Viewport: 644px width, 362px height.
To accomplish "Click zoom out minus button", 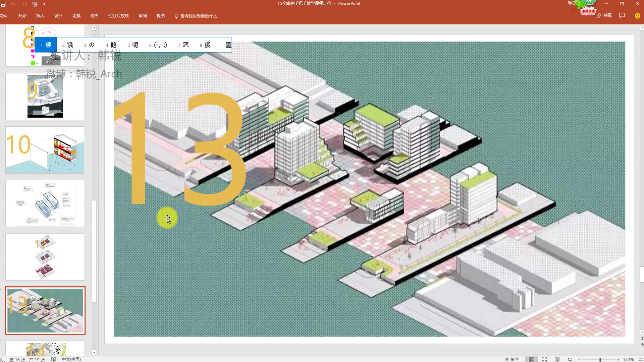I will click(579, 360).
